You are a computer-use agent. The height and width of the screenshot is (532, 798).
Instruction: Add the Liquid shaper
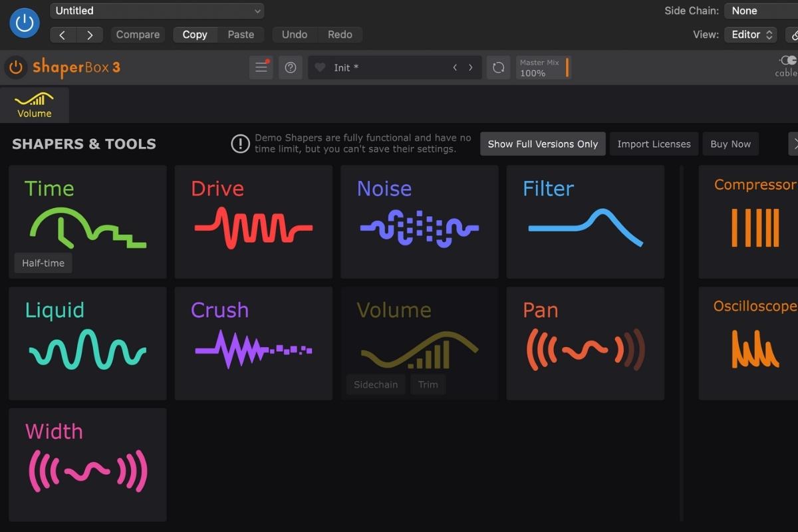(88, 343)
